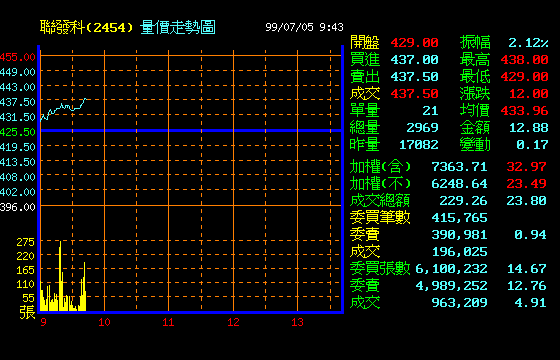Screen dimensions: 560x360
Task: Click the index value 7363.71
Action: coord(459,167)
